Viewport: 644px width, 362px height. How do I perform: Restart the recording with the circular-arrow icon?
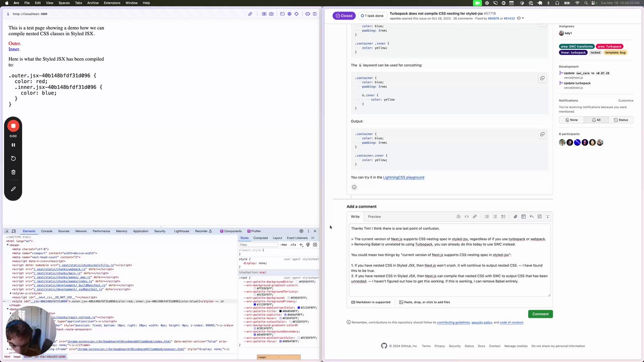13,158
